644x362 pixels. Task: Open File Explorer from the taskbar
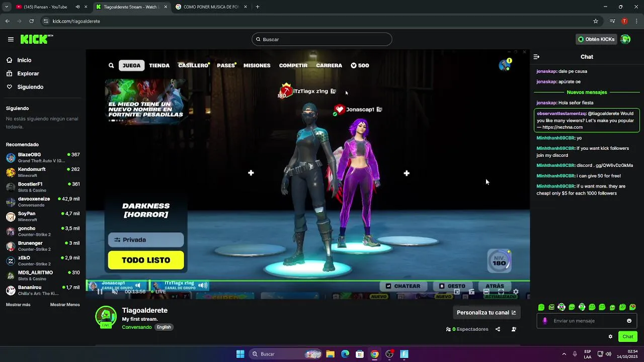[x=330, y=354]
